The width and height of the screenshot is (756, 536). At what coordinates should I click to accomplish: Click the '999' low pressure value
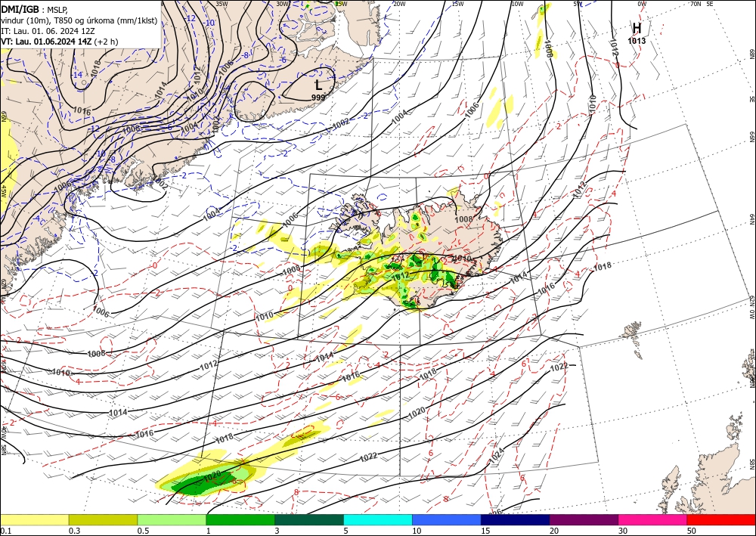(x=318, y=98)
